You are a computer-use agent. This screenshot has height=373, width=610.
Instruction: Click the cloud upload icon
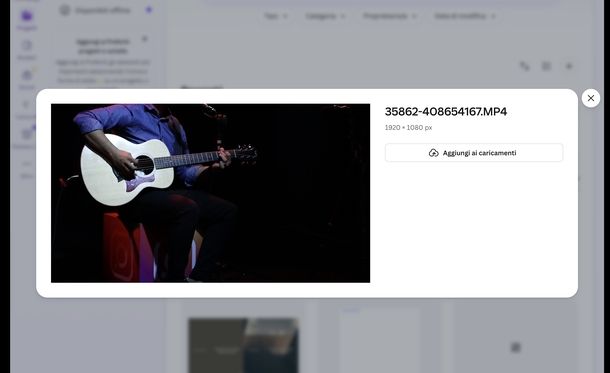click(433, 153)
